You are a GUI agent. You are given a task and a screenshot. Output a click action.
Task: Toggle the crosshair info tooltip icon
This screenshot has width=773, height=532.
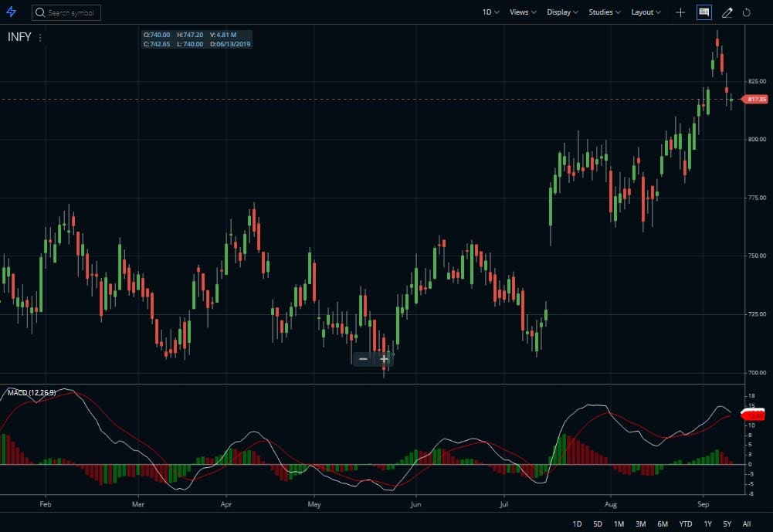coord(704,12)
